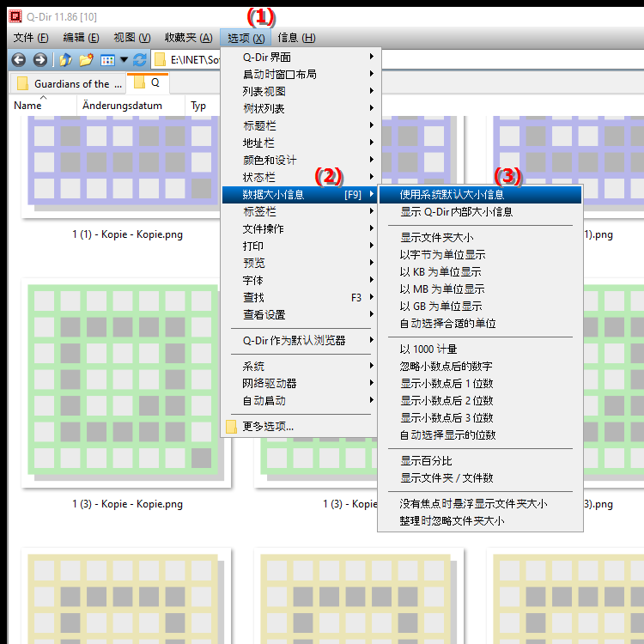644x644 pixels.
Task: Expand the 状态栏 submenu
Action: 300,177
